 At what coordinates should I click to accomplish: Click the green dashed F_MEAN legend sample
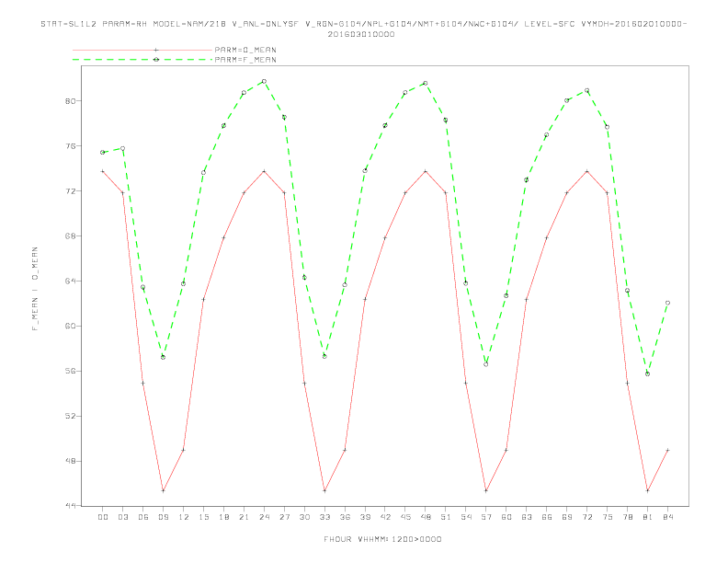(142, 60)
